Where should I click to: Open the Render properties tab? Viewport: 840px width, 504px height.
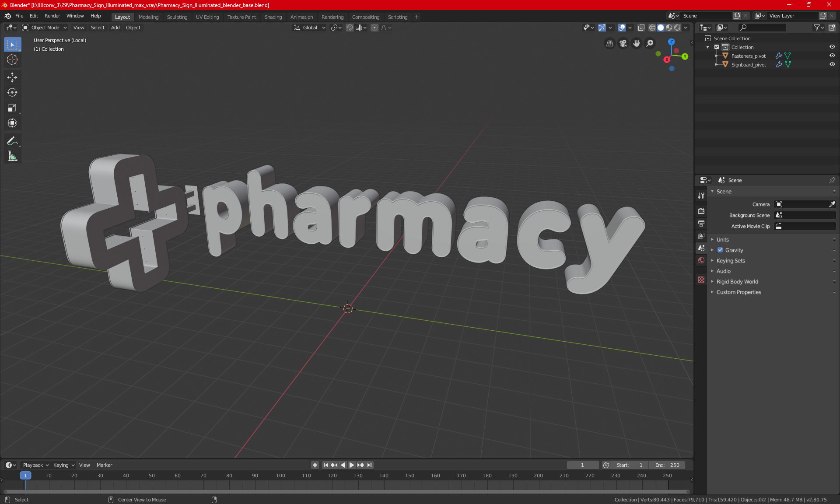click(x=701, y=211)
